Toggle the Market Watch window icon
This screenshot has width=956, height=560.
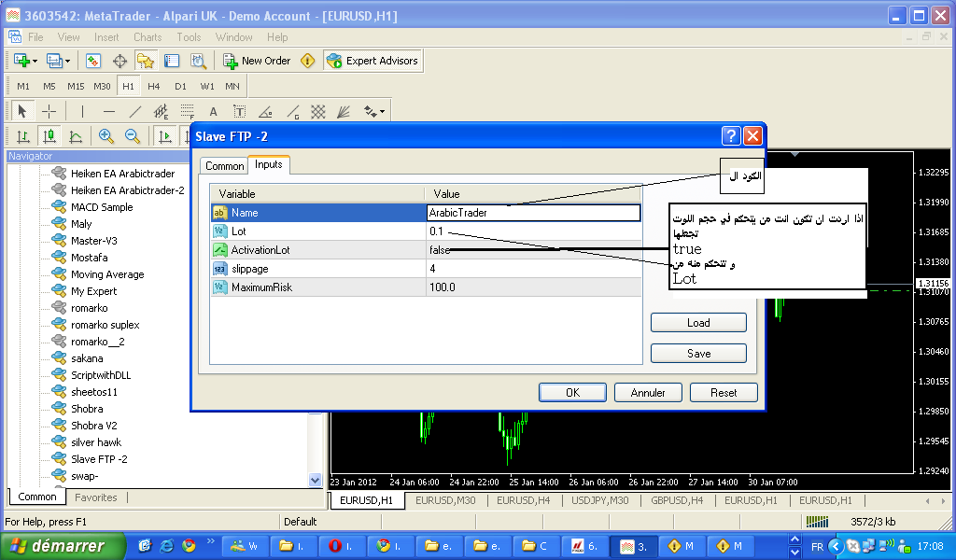click(92, 61)
